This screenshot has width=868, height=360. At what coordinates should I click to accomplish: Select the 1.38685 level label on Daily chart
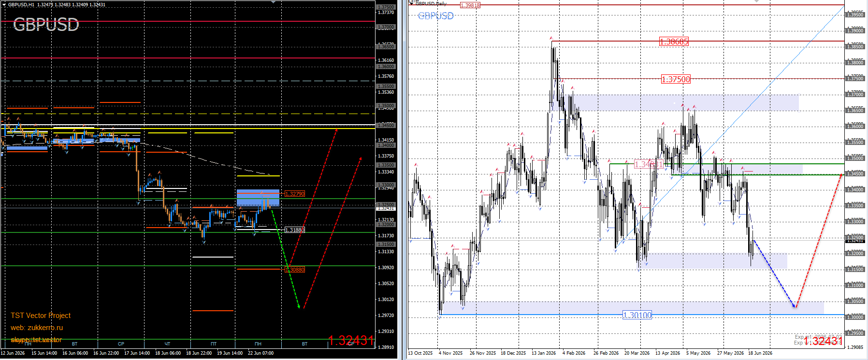coord(674,42)
